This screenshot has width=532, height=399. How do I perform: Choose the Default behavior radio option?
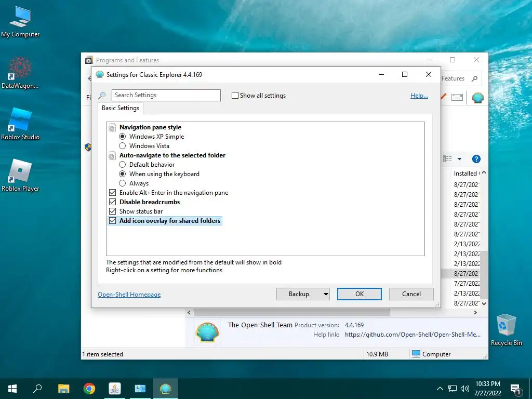(x=123, y=165)
